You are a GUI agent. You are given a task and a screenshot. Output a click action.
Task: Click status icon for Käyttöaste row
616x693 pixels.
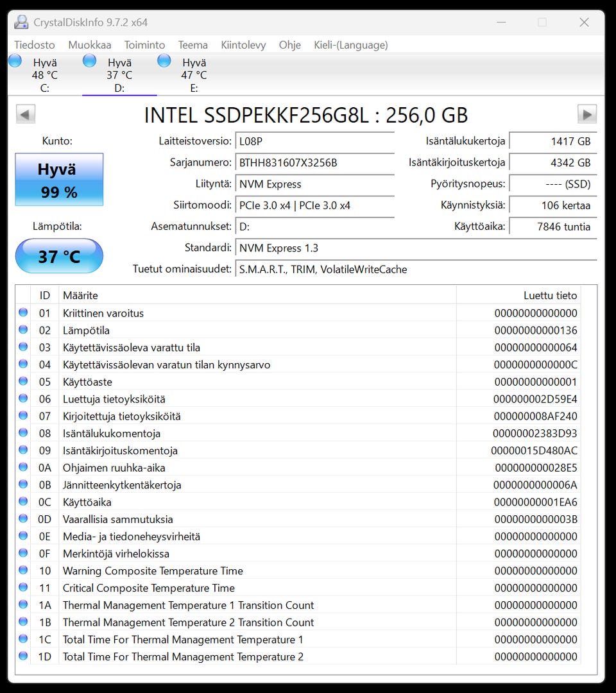(23, 381)
